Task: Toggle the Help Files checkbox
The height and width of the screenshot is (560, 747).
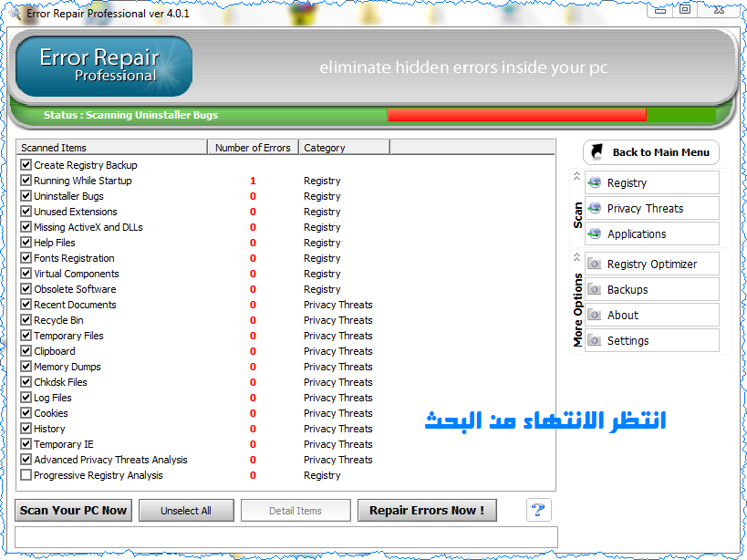Action: (26, 243)
